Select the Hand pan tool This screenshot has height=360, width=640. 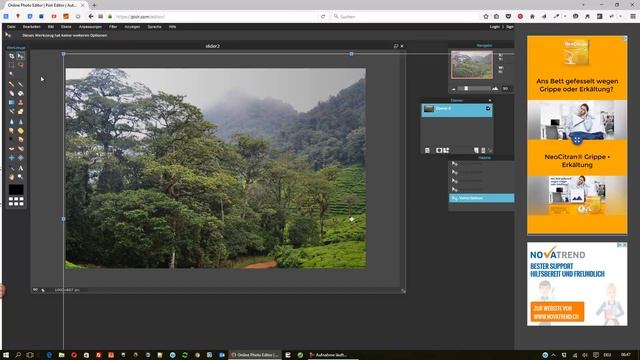[x=11, y=177]
